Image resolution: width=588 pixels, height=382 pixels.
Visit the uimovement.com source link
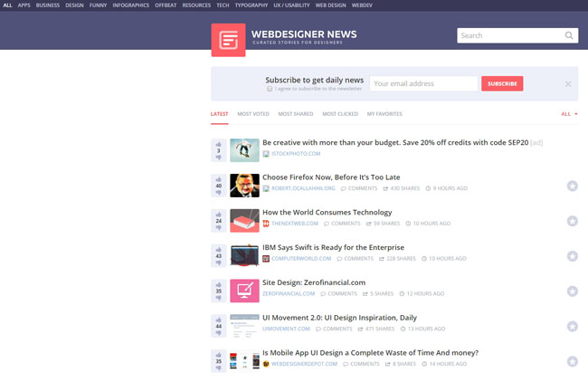click(x=286, y=329)
